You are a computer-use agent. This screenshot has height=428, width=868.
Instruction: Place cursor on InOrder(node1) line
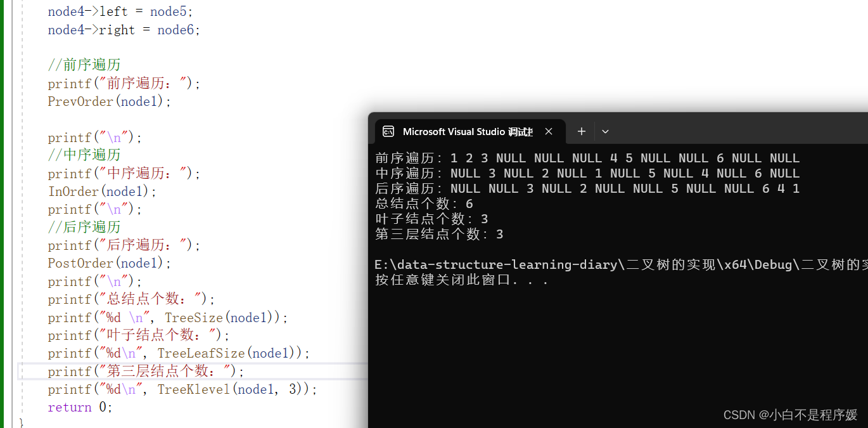click(102, 191)
